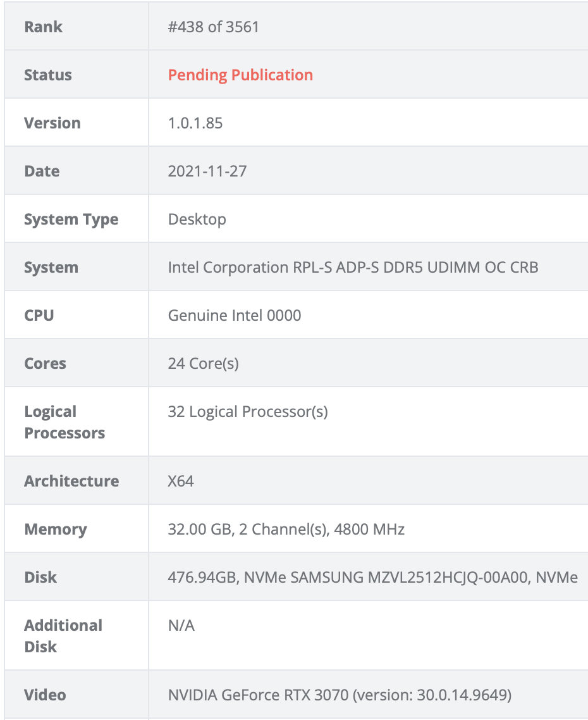The height and width of the screenshot is (720, 588).
Task: Click the X64 architecture value
Action: click(x=181, y=481)
